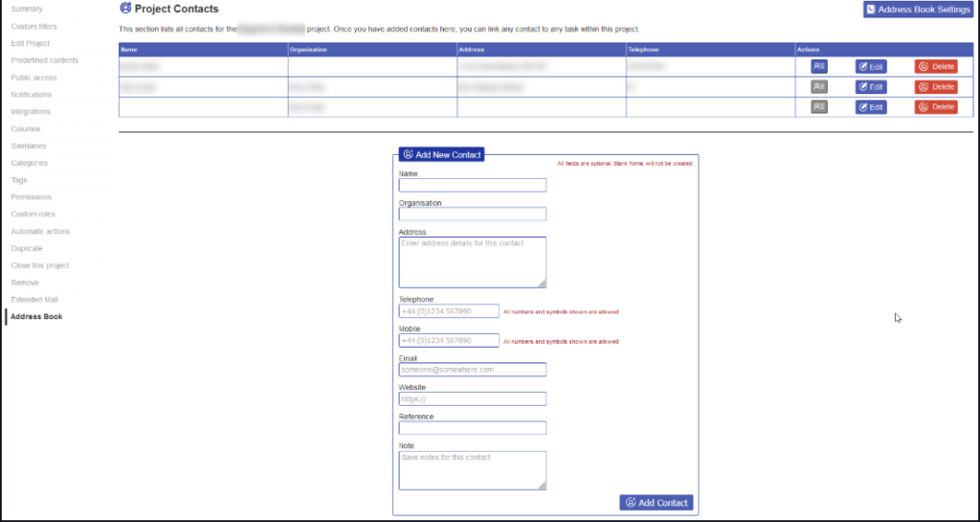Open Swimlanes in the sidebar
Image resolution: width=980 pixels, height=522 pixels.
point(29,146)
